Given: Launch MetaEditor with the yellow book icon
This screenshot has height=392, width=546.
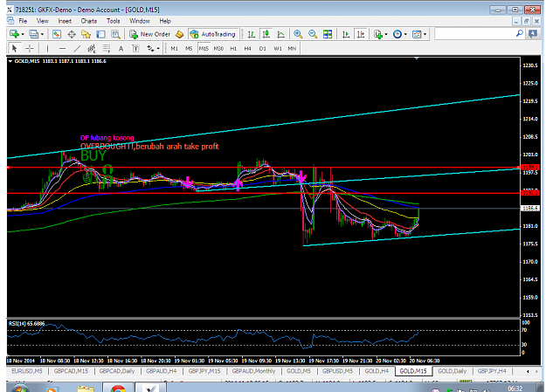Looking at the screenshot, I should [180, 34].
